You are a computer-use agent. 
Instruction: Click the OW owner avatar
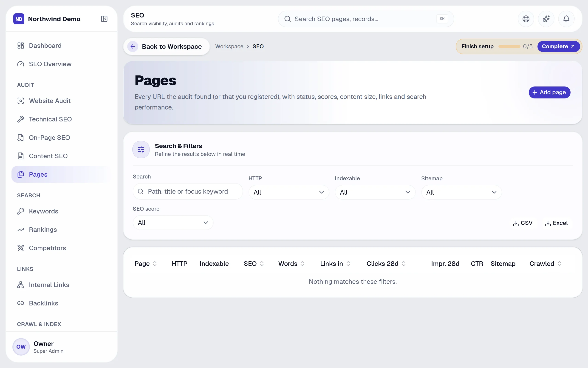point(21,347)
